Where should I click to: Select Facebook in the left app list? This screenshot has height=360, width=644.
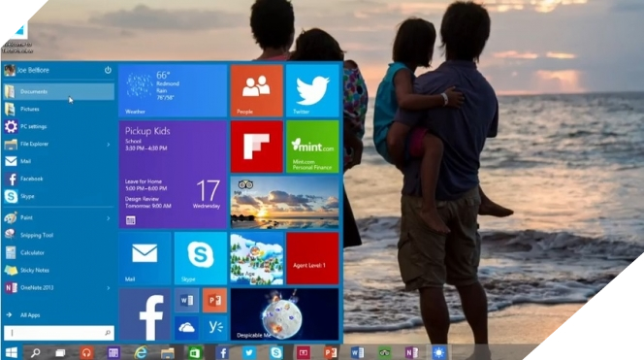[x=59, y=179]
